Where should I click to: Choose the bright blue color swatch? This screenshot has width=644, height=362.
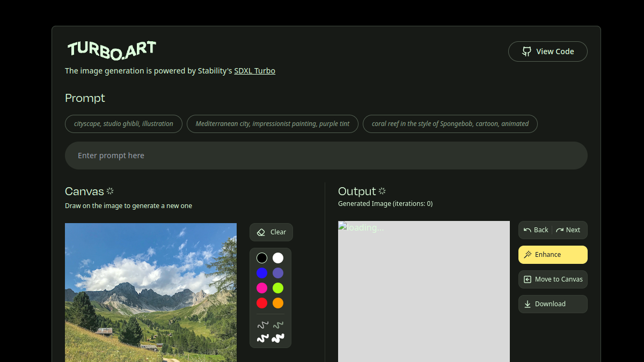[x=262, y=273]
